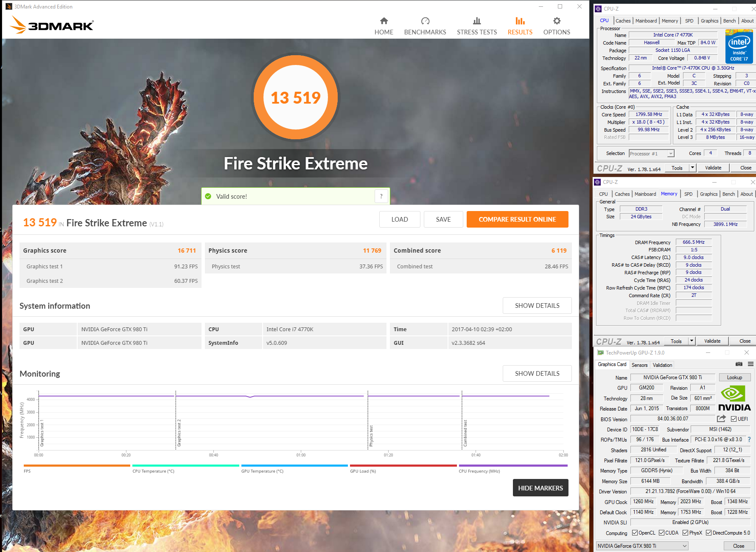Click Lookup button in GPU-Z
The image size is (756, 552).
[x=734, y=377]
